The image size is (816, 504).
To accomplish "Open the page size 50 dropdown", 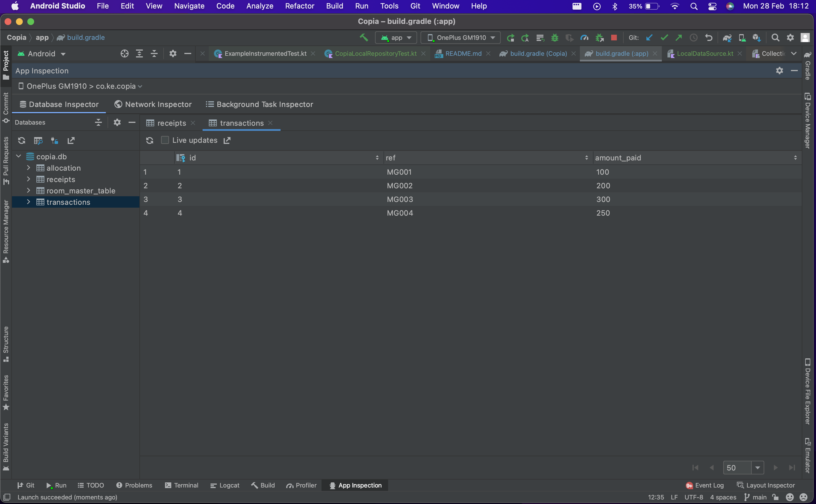I will point(757,467).
